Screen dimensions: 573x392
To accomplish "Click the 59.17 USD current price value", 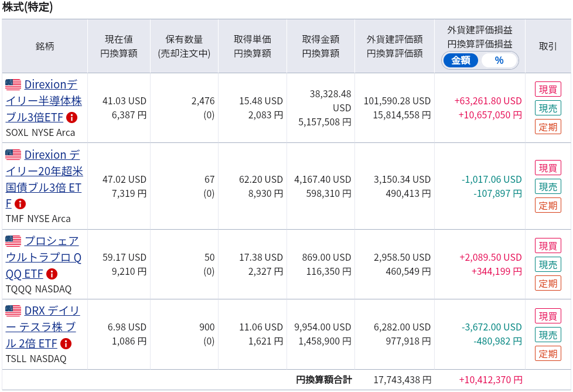I will pyautogui.click(x=124, y=257).
